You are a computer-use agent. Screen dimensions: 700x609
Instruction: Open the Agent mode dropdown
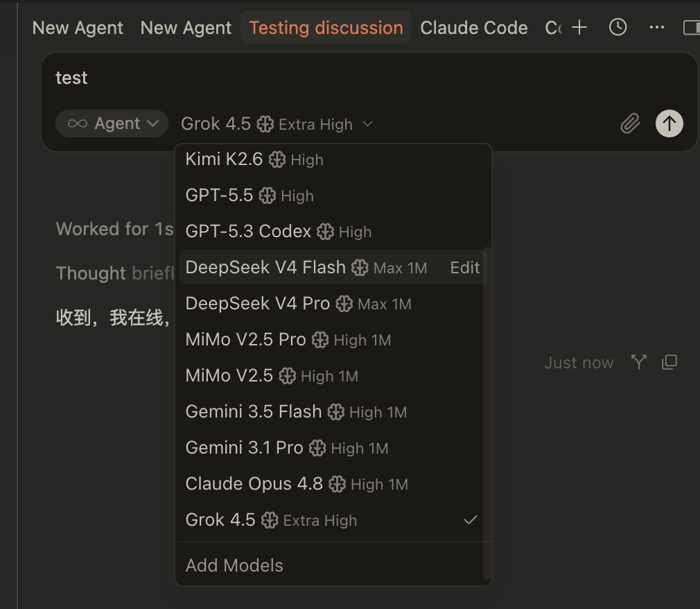point(112,123)
